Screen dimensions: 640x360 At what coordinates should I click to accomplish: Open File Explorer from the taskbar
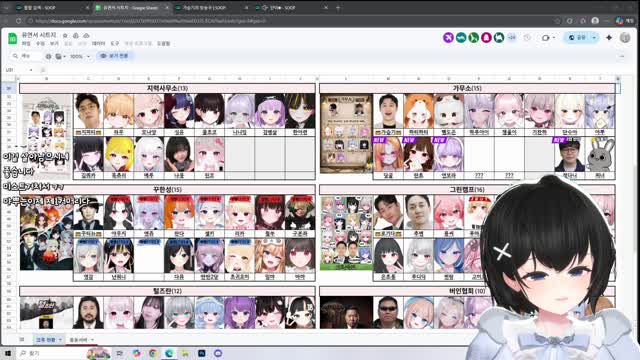point(185,353)
